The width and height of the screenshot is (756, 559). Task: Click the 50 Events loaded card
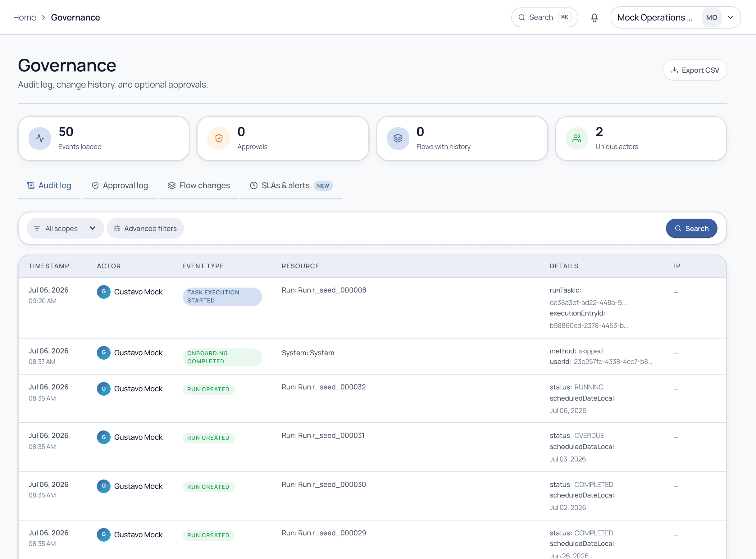click(x=103, y=139)
